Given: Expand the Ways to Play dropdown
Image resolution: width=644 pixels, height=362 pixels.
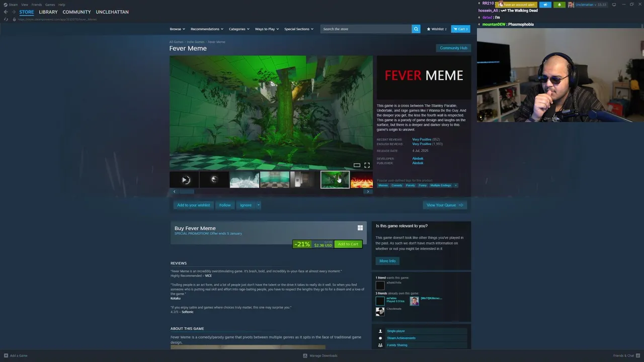Looking at the screenshot, I should [267, 29].
